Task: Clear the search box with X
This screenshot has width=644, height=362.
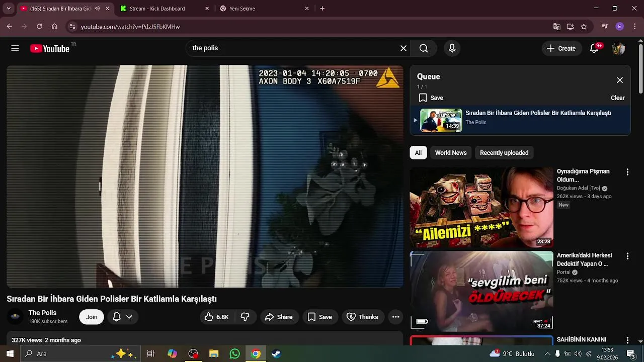Action: [404, 48]
